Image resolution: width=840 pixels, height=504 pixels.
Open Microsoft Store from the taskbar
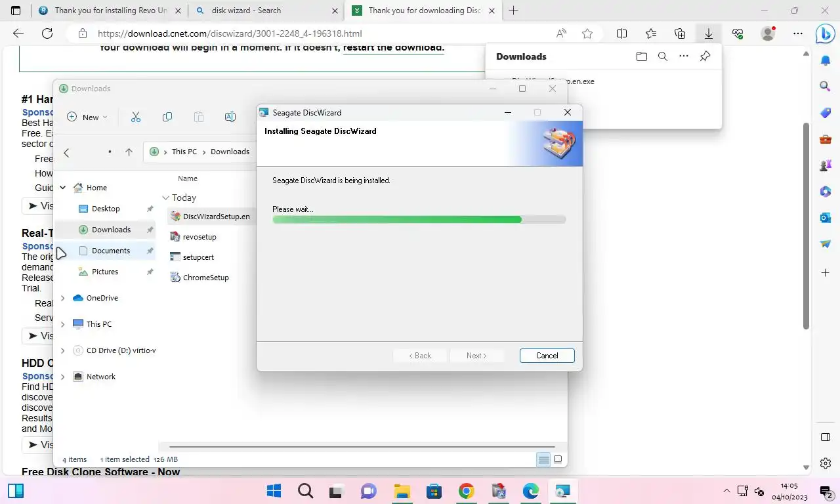(434, 491)
